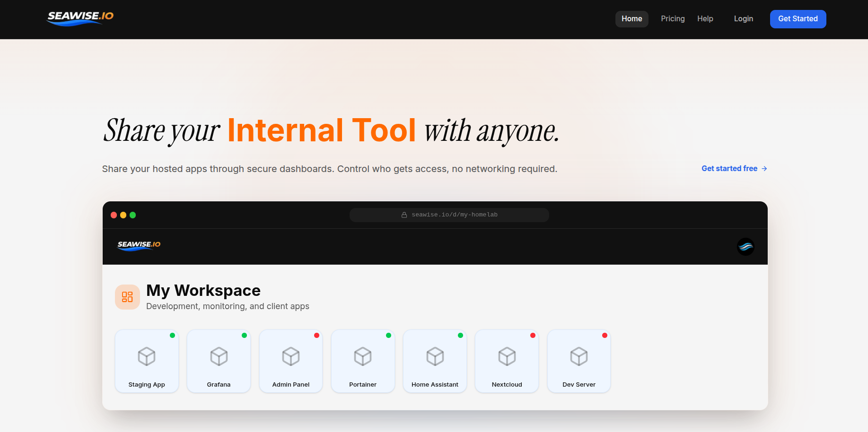Select the 'Nextcloud' label text

coord(507,385)
